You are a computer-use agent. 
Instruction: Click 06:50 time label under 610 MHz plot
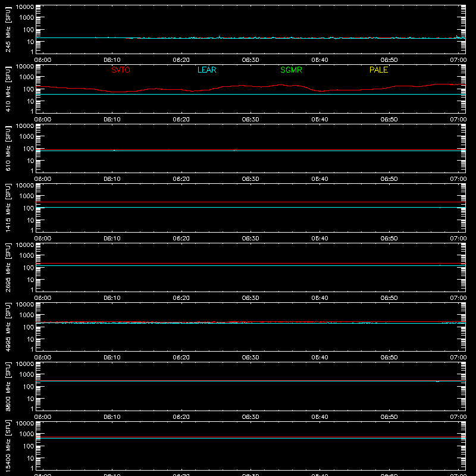tap(389, 179)
